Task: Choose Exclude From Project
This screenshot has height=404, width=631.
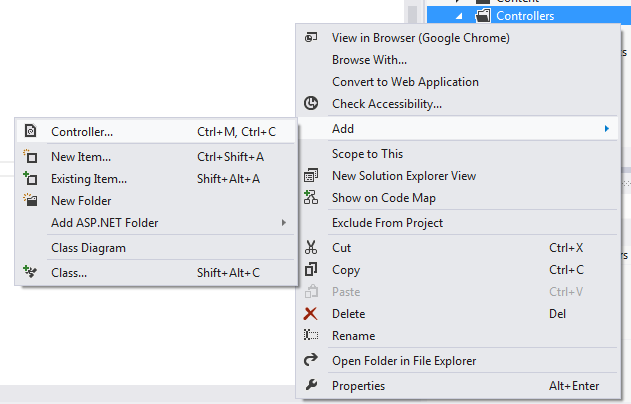Action: [x=387, y=223]
